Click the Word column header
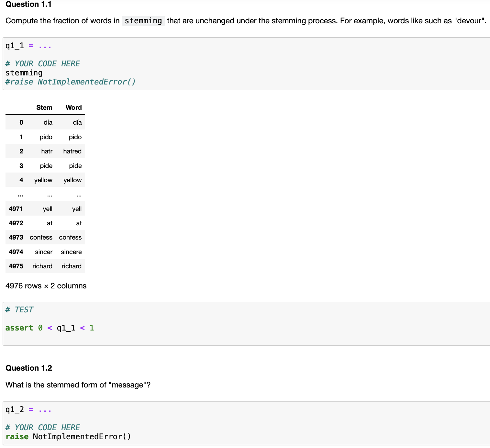Viewport: 490px width, 448px height. 73,107
